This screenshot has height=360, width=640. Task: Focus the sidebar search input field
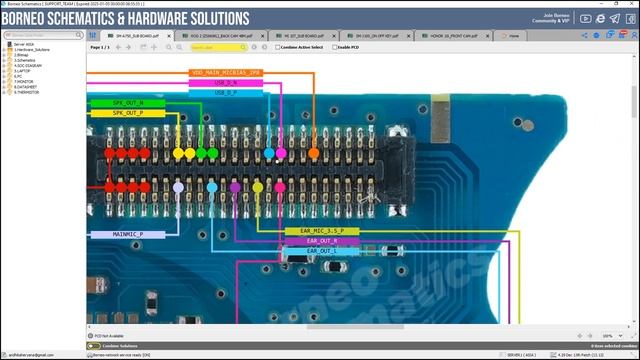coord(43,35)
